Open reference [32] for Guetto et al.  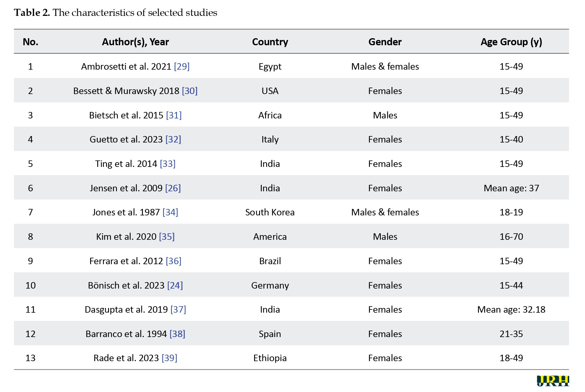[173, 139]
